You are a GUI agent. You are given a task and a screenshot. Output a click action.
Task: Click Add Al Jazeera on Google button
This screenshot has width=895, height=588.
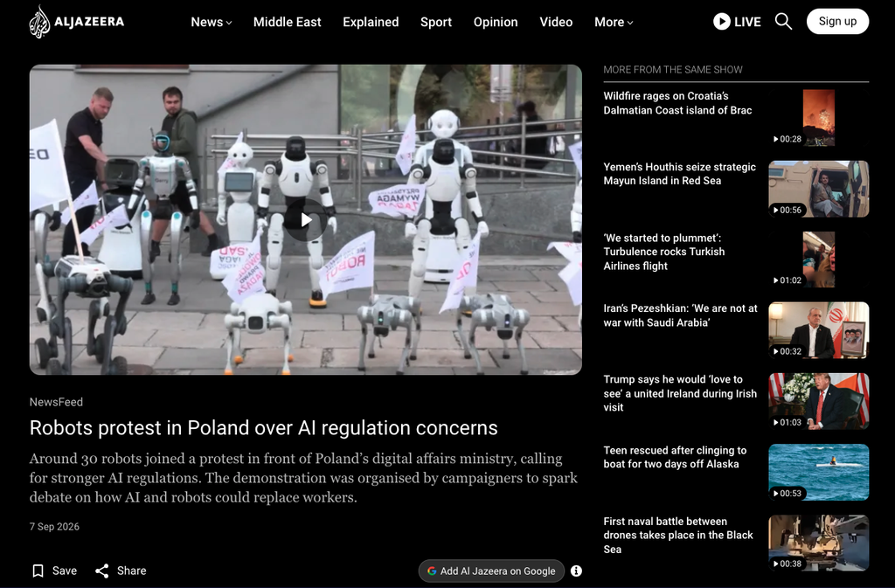click(x=491, y=571)
